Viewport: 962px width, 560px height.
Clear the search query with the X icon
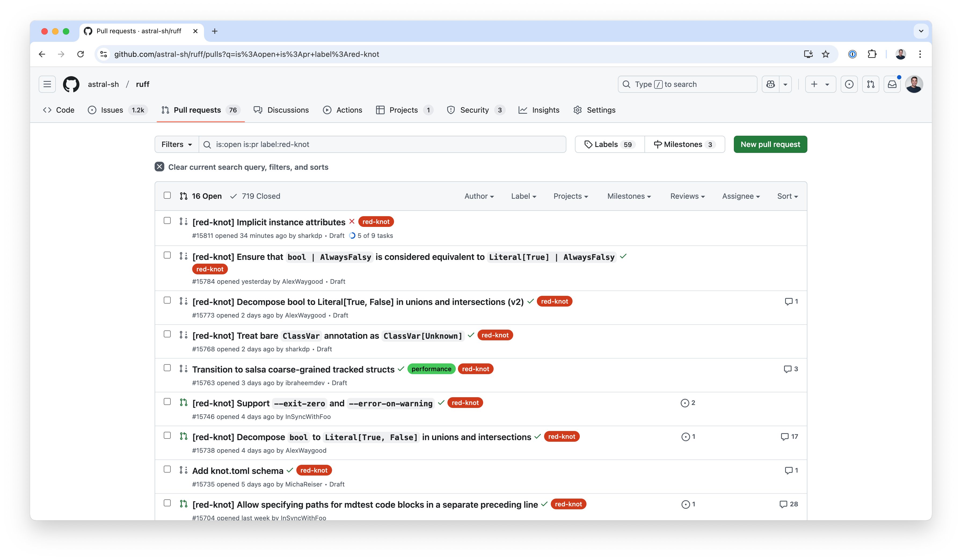[x=159, y=167]
